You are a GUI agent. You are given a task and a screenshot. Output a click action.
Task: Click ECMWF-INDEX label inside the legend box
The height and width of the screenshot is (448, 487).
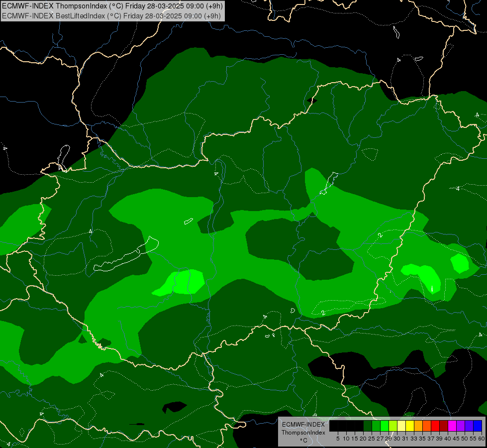(303, 425)
